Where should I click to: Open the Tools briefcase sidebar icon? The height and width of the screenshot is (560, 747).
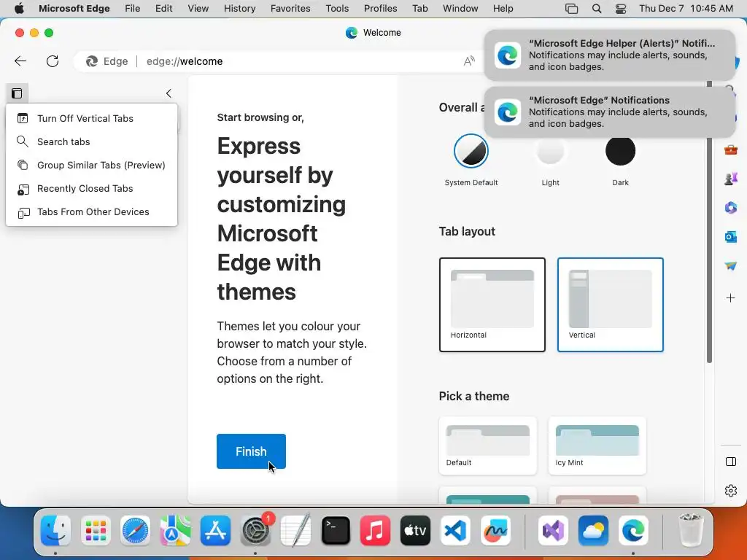point(731,150)
